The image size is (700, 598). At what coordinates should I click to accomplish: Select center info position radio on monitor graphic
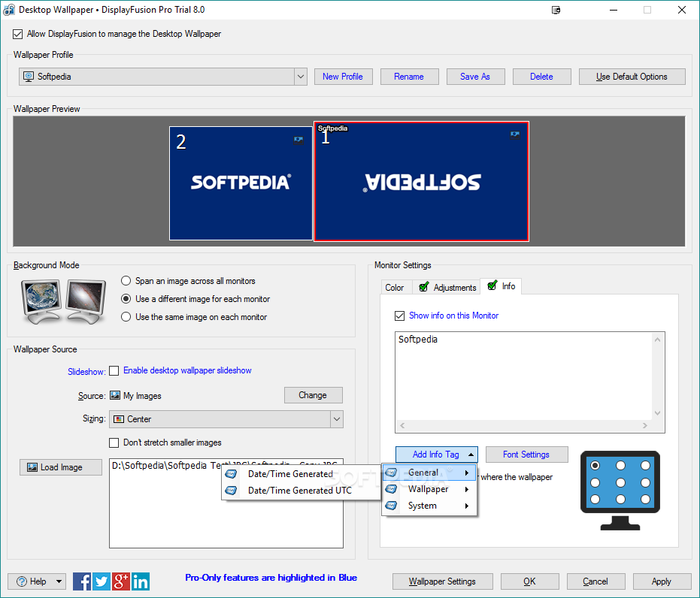coord(620,482)
